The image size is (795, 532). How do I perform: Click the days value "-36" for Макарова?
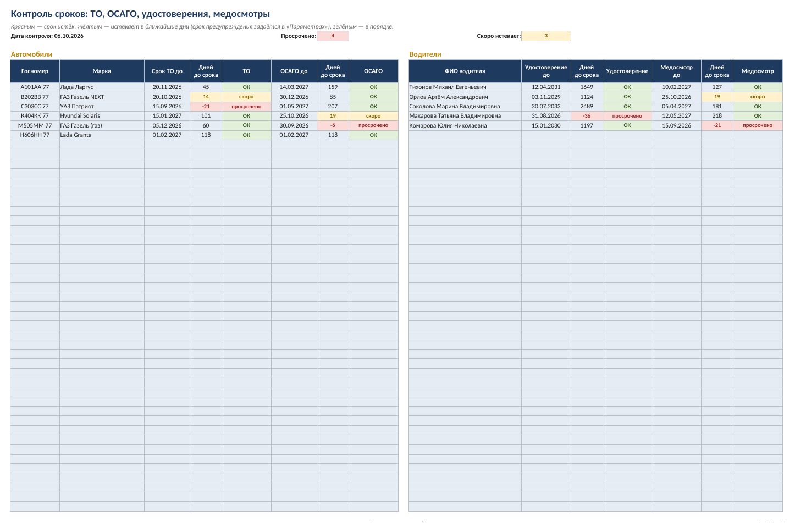[x=587, y=116]
